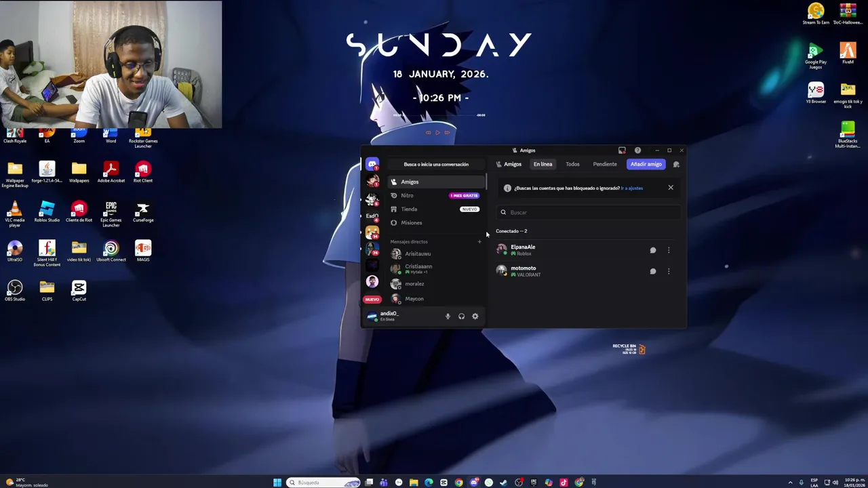The width and height of the screenshot is (868, 488).
Task: Select the EsdO server icon
Action: 372,216
